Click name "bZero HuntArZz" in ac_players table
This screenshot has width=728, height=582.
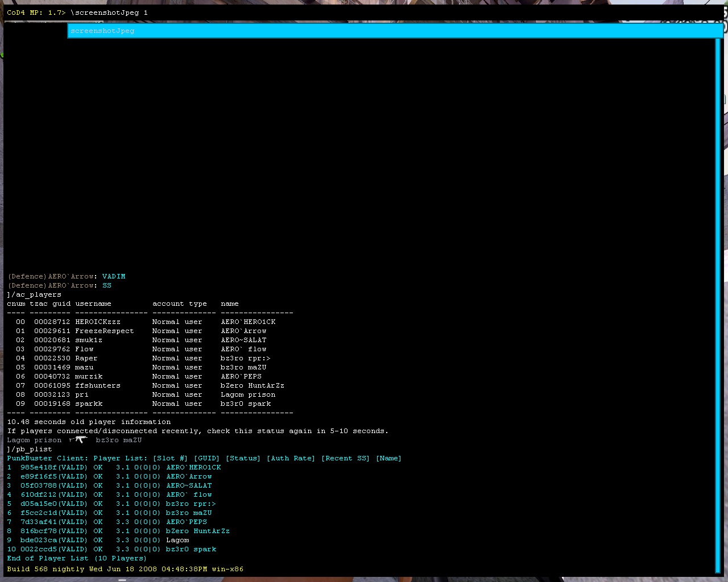click(x=253, y=385)
